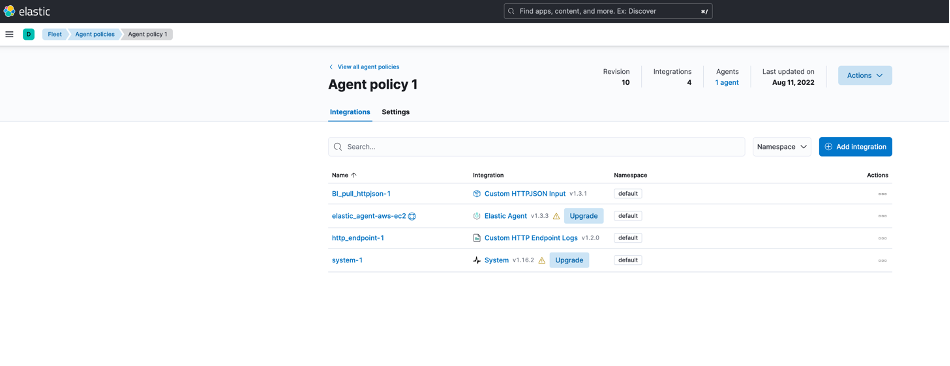Upgrade the Elastic Agent integration
Viewport: 950px width, 366px height.
point(584,216)
